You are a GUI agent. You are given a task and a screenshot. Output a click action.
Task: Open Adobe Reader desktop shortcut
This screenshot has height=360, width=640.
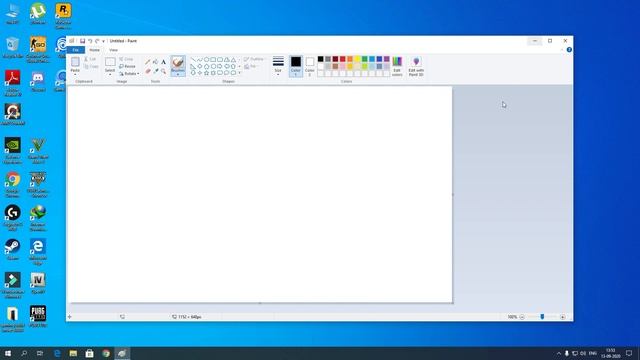pos(13,82)
